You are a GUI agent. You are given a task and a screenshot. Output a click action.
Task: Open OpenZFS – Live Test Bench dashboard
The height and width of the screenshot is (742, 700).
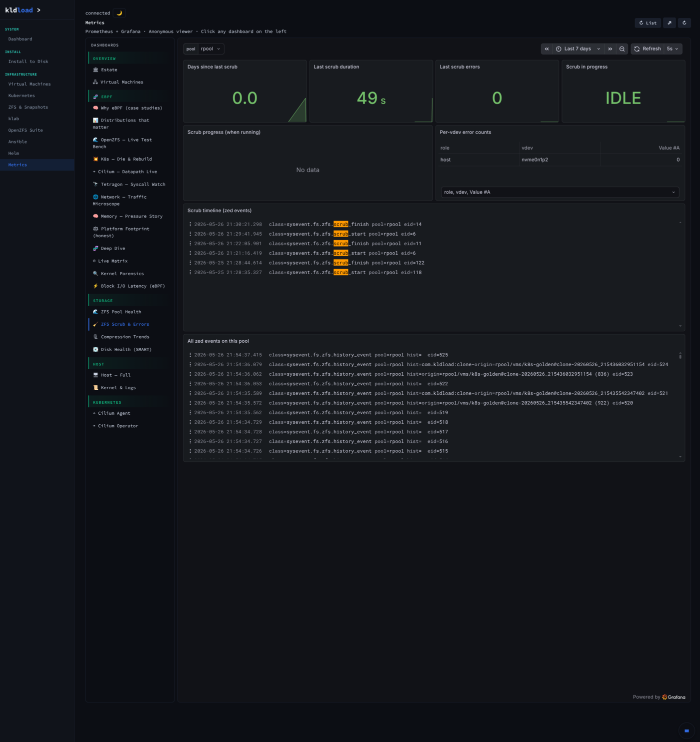[x=122, y=143]
